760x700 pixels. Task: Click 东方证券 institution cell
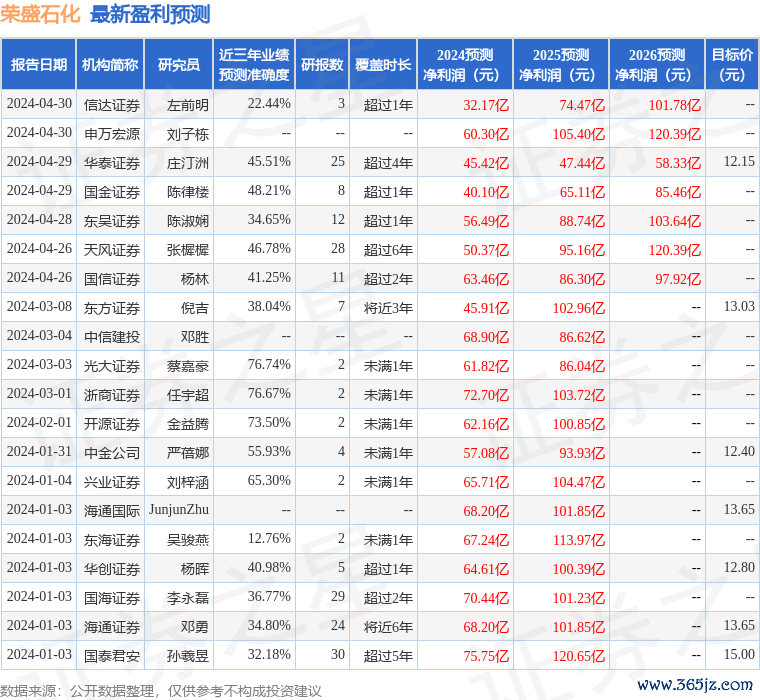pos(112,308)
